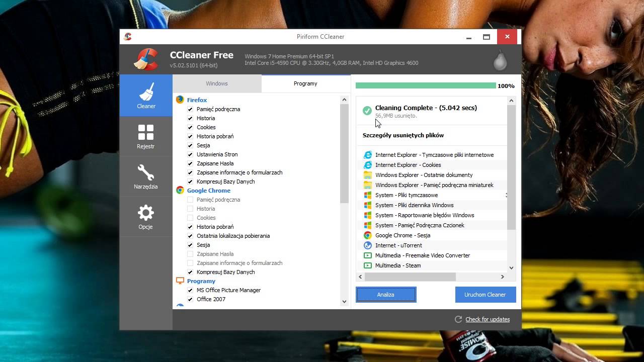This screenshot has width=644, height=362.
Task: Open the Check for updates link
Action: coord(488,319)
